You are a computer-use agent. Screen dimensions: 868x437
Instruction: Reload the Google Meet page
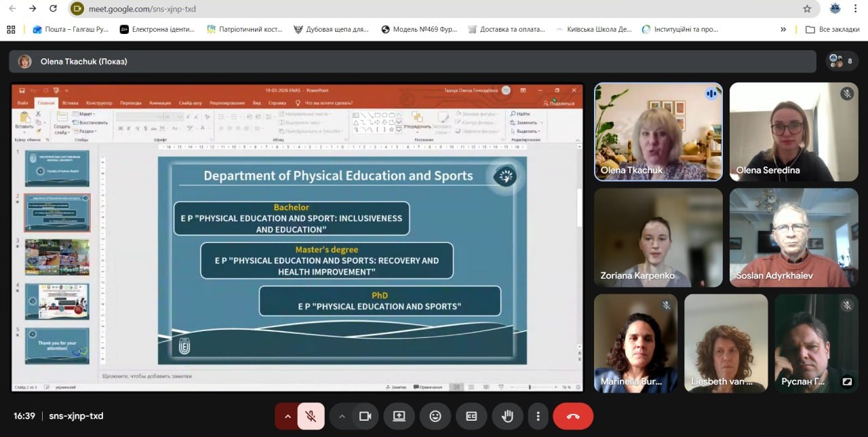[54, 9]
